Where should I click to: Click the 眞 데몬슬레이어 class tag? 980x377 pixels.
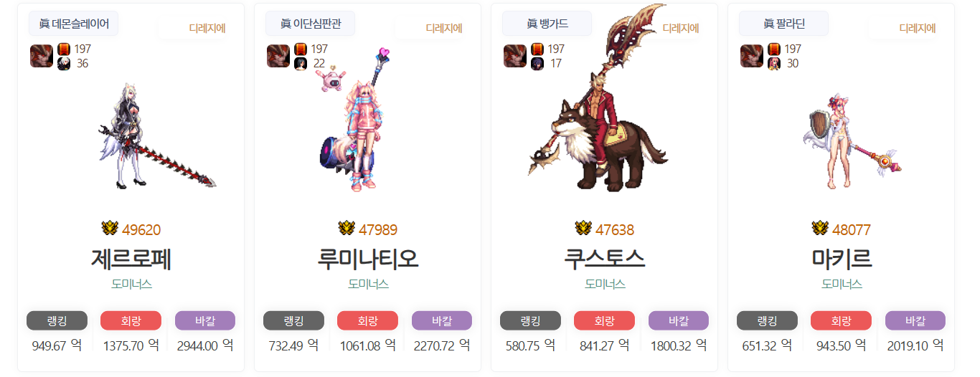74,24
